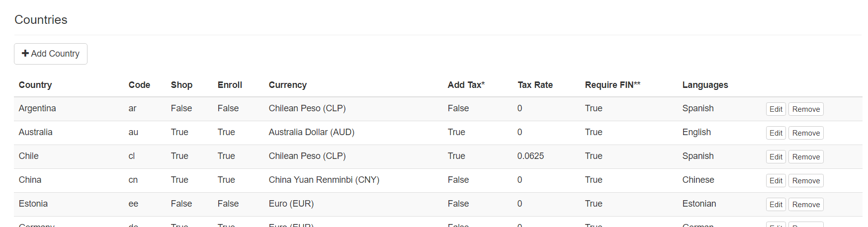This screenshot has height=227, width=868.
Task: Edit the Australia row
Action: coord(776,133)
